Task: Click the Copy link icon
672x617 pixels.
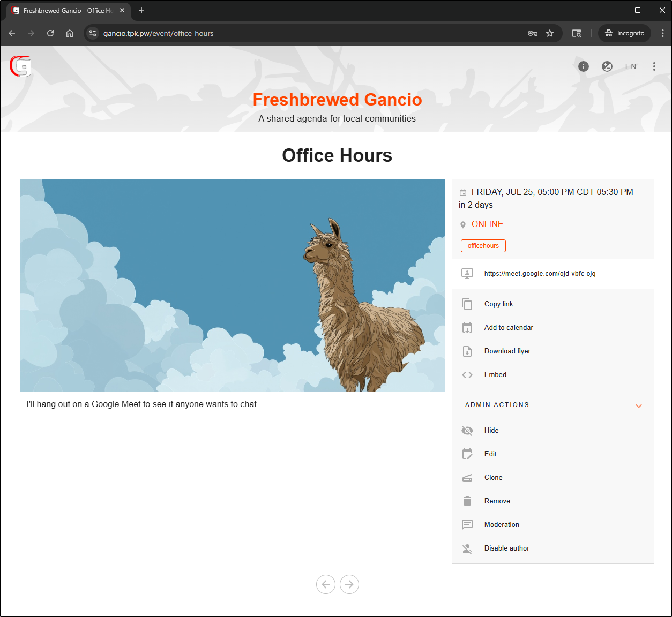Action: 467,304
